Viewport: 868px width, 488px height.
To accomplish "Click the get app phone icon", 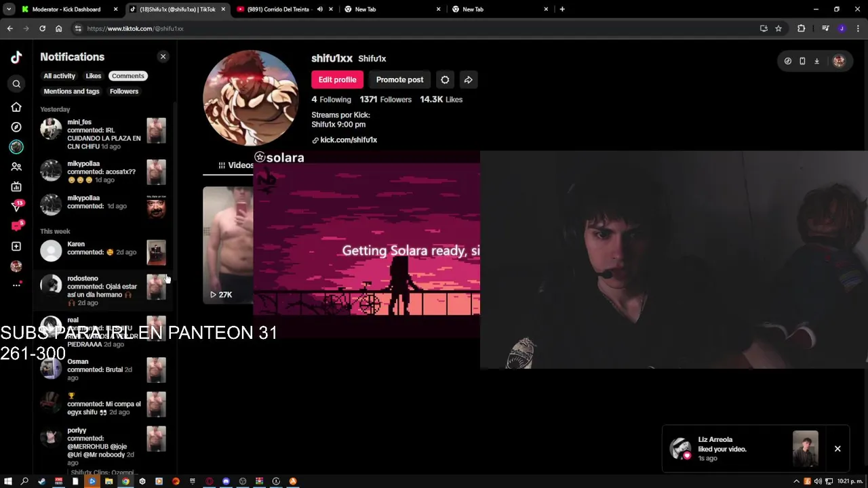I will coord(802,61).
